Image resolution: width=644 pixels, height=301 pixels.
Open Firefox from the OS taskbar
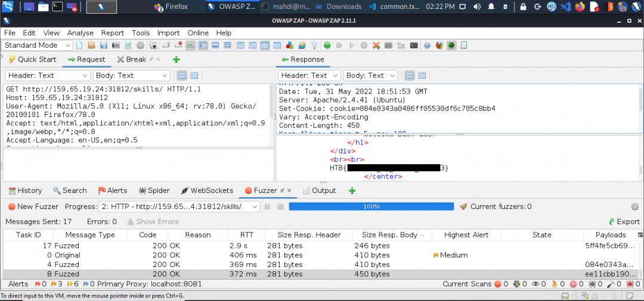171,7
